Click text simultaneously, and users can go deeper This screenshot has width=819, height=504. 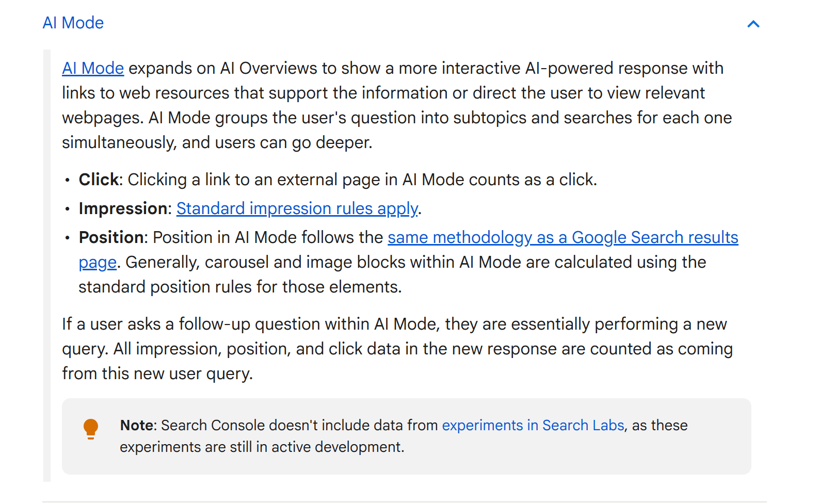217,142
